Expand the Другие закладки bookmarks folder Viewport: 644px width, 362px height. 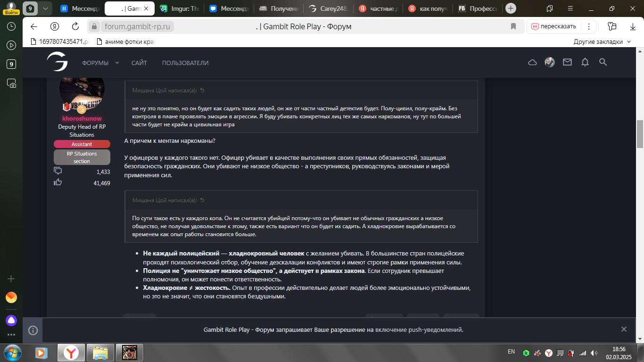[x=602, y=41]
